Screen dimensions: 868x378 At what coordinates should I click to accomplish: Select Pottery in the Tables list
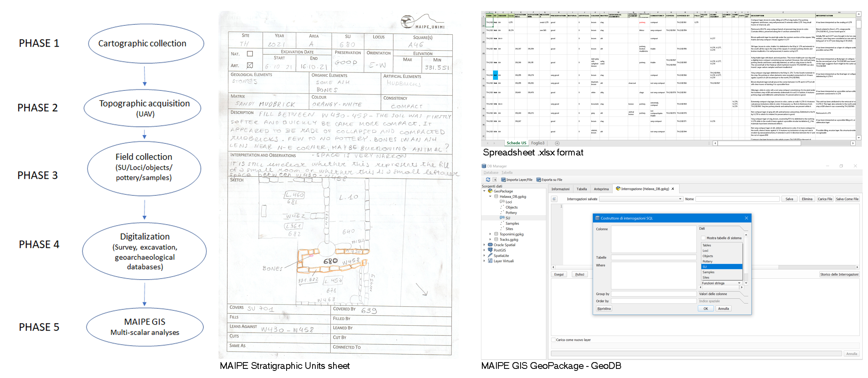coord(707,261)
